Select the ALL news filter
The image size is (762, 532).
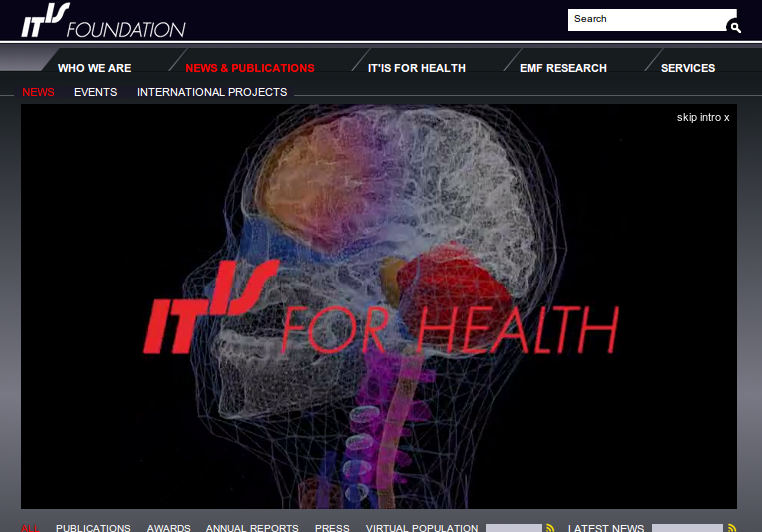[x=30, y=528]
